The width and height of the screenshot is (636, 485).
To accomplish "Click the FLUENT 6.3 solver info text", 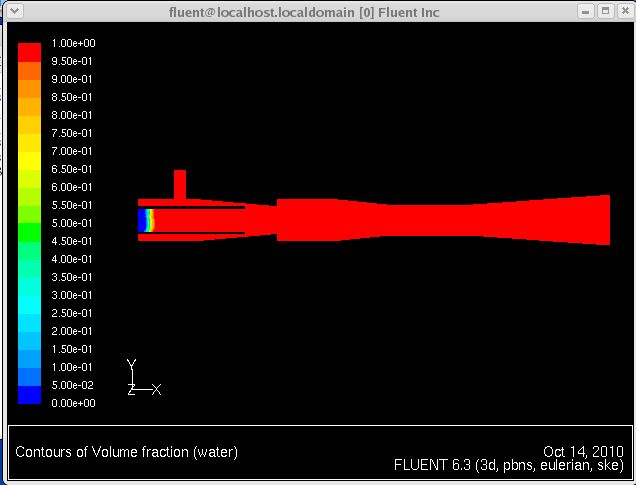I will point(509,466).
